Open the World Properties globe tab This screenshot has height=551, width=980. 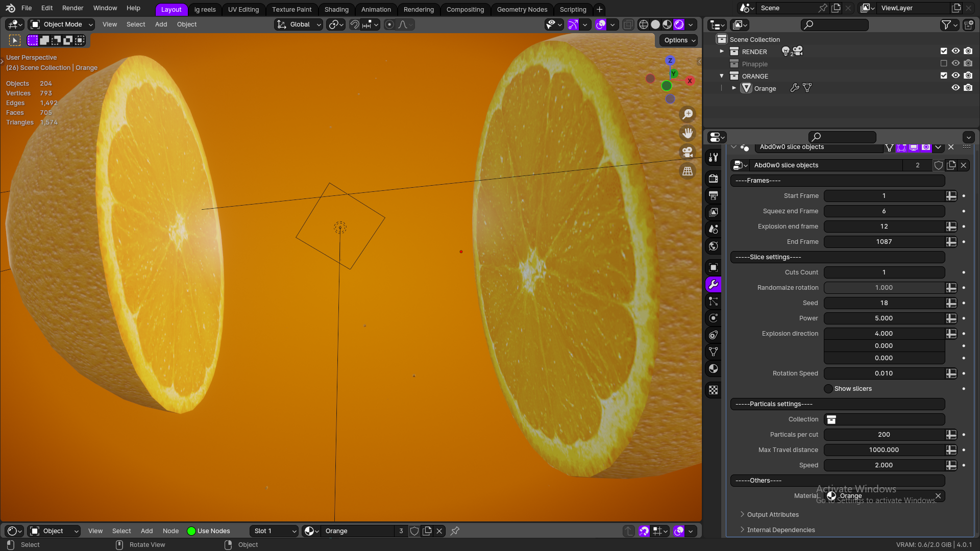pos(713,246)
